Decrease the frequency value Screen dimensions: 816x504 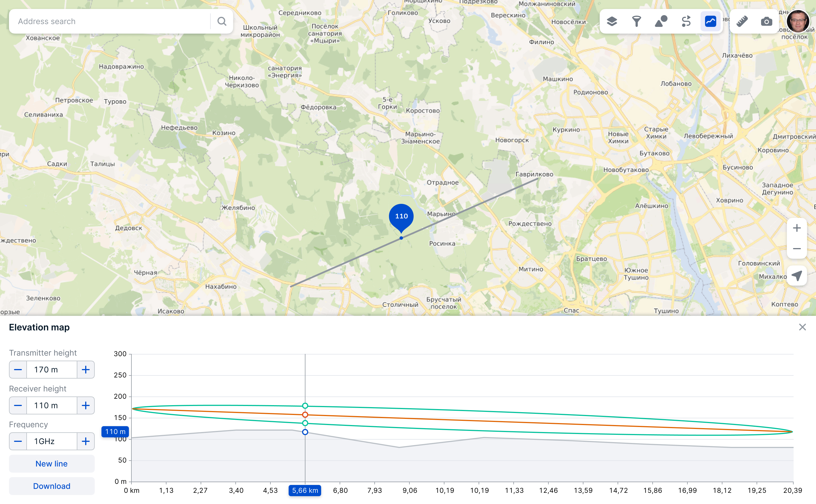[18, 441]
